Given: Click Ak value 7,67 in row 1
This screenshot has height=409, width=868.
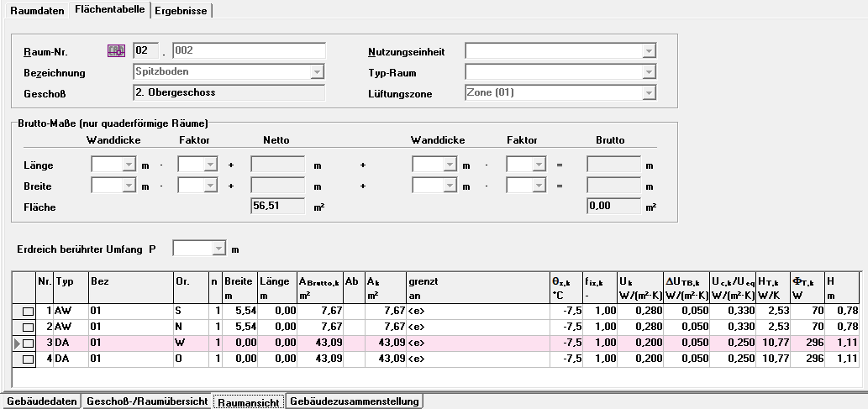Looking at the screenshot, I should point(386,312).
